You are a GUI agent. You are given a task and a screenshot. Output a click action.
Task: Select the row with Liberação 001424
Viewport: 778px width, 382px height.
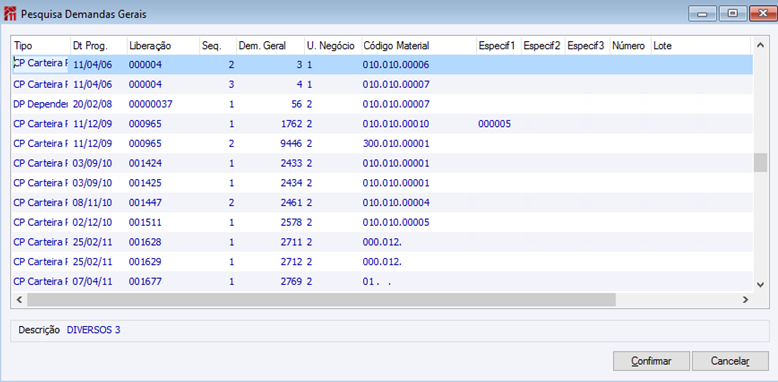(x=383, y=163)
